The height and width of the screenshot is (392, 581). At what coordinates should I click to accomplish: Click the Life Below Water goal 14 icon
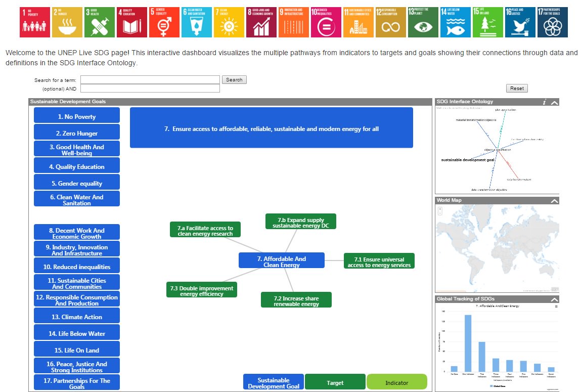(x=456, y=22)
